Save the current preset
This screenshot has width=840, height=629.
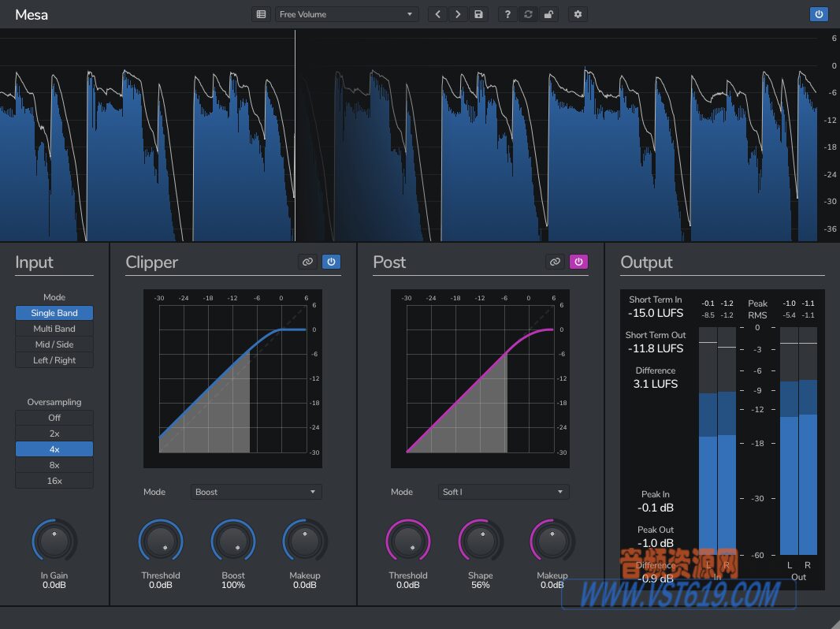[x=479, y=14]
